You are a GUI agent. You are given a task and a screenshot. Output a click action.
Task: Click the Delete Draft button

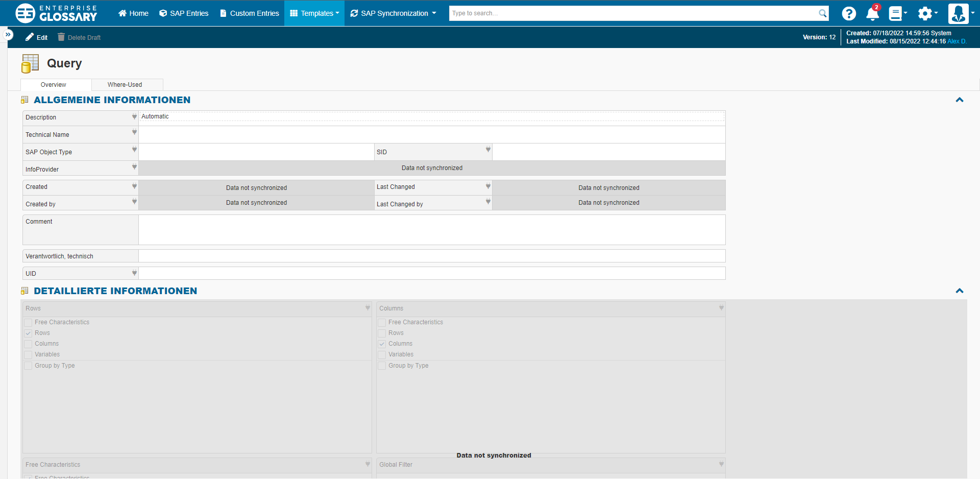[79, 37]
